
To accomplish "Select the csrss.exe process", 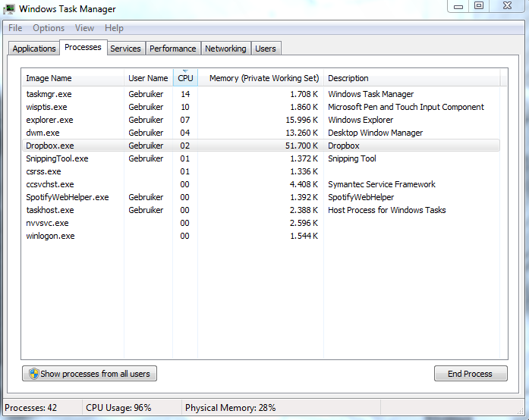I will pyautogui.click(x=261, y=171).
